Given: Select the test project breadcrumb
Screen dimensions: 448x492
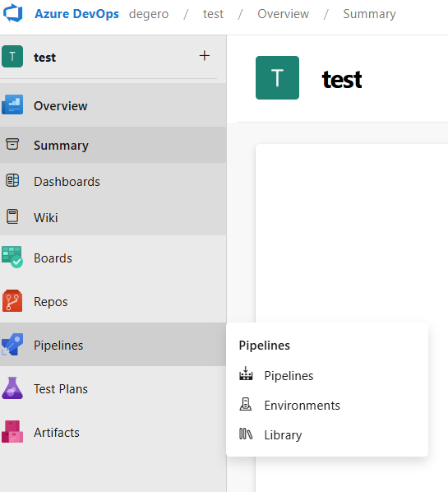Looking at the screenshot, I should tap(213, 14).
